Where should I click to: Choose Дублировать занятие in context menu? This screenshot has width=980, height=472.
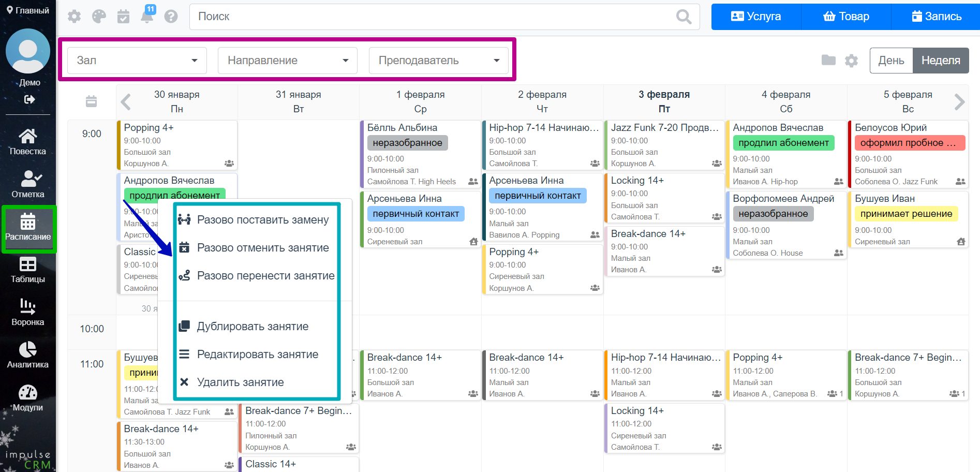point(252,327)
